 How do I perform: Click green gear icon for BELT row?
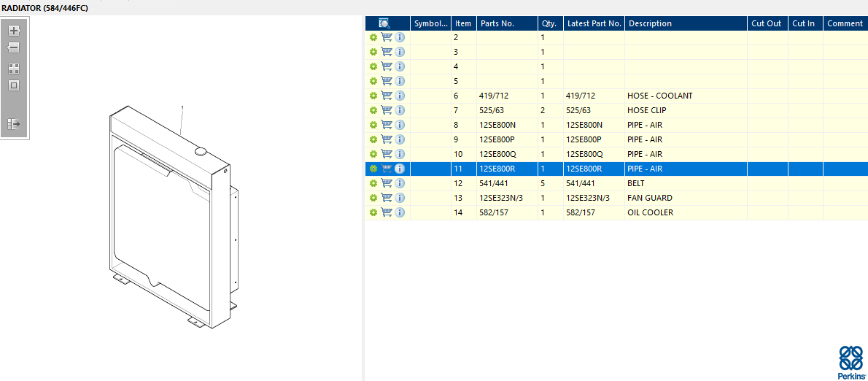[x=373, y=183]
